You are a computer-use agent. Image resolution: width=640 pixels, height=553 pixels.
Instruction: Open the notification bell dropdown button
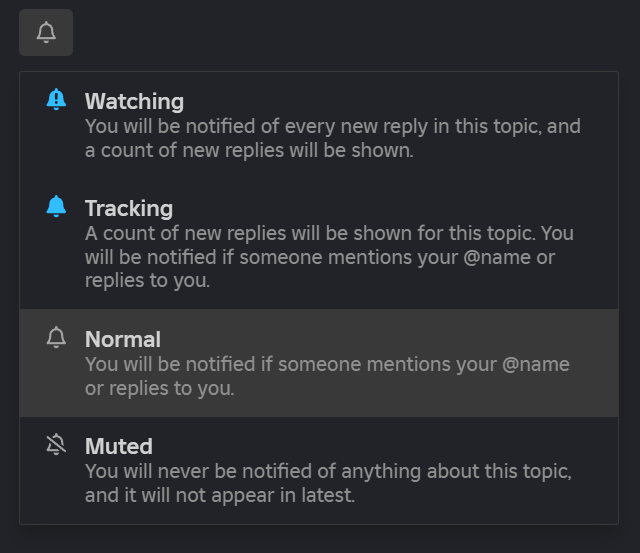click(x=46, y=32)
